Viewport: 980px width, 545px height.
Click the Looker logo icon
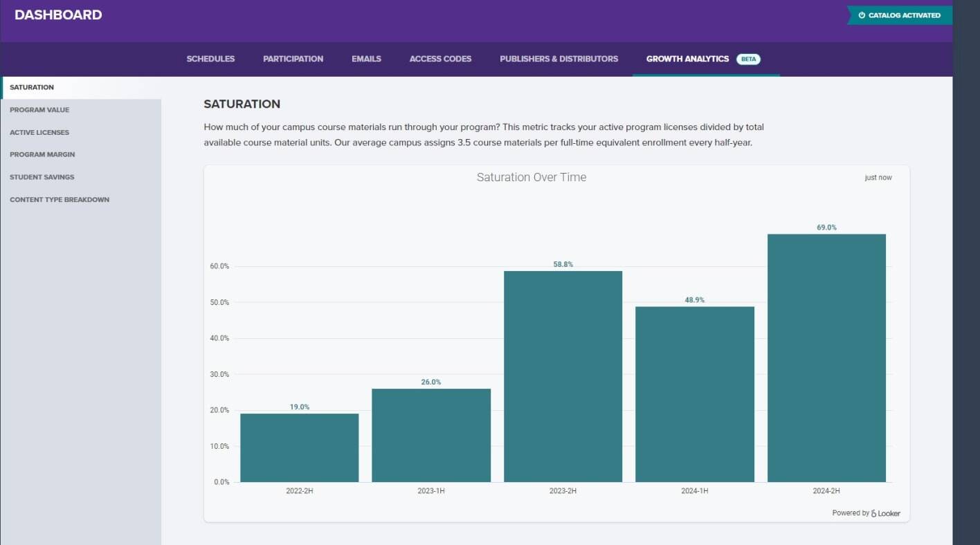pyautogui.click(x=874, y=513)
